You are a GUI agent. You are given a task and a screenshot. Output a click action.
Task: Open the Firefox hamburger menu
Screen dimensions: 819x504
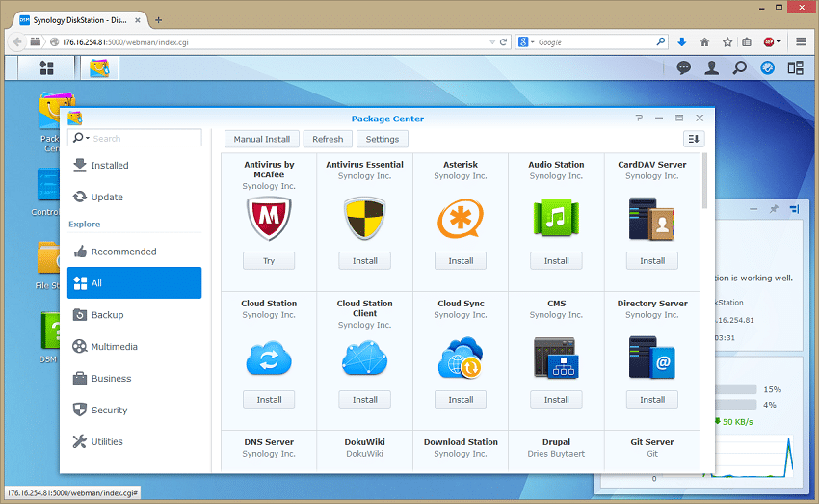802,41
